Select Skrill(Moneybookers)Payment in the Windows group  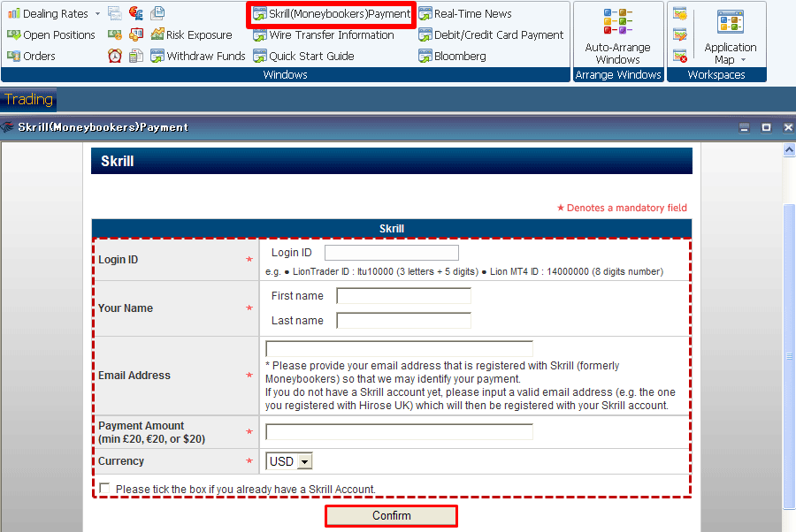(x=331, y=14)
